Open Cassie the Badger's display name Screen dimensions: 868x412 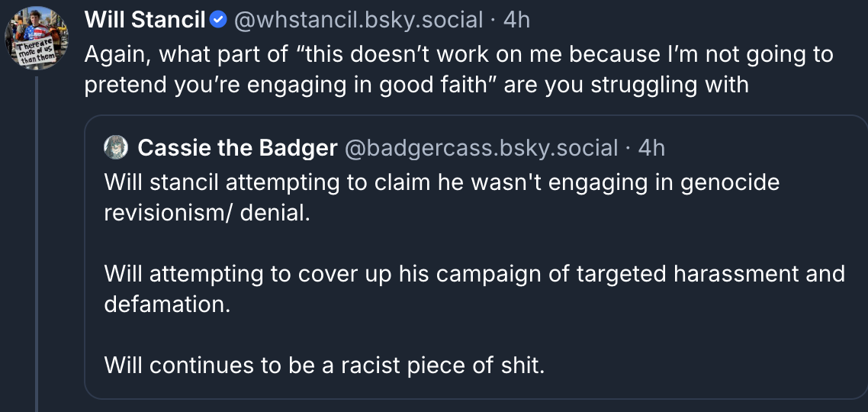[x=237, y=147]
